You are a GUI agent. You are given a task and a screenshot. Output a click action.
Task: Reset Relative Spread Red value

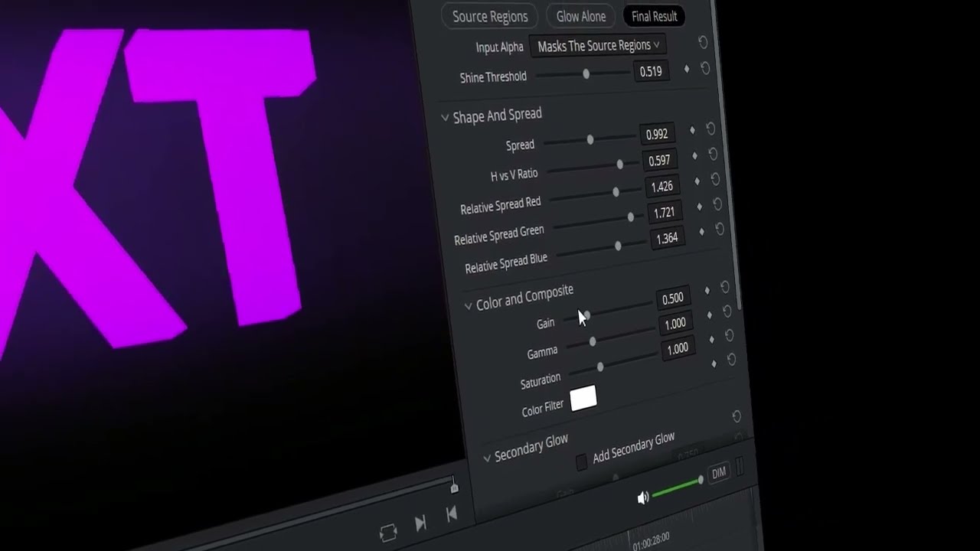(x=715, y=179)
